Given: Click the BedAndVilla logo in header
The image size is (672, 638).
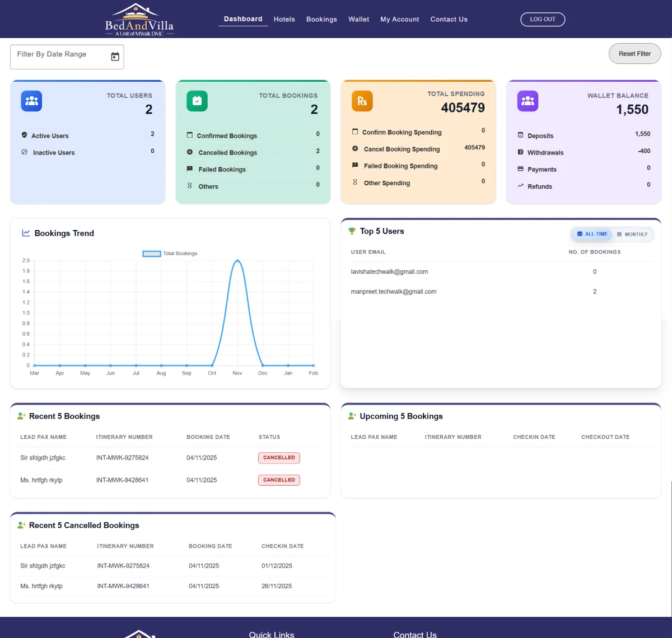Looking at the screenshot, I should 139,21.
